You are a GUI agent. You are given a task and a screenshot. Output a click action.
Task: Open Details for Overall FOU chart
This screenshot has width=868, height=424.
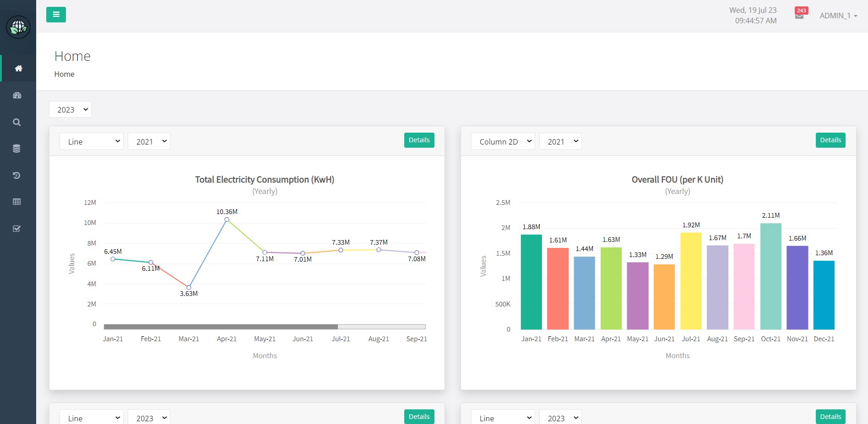coord(830,140)
